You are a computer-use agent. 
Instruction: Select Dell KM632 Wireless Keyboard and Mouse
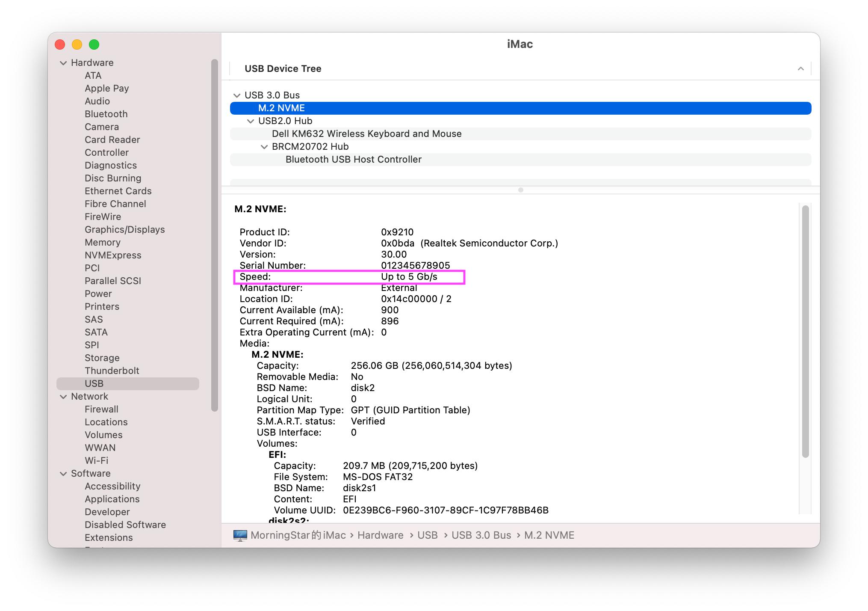coord(366,134)
